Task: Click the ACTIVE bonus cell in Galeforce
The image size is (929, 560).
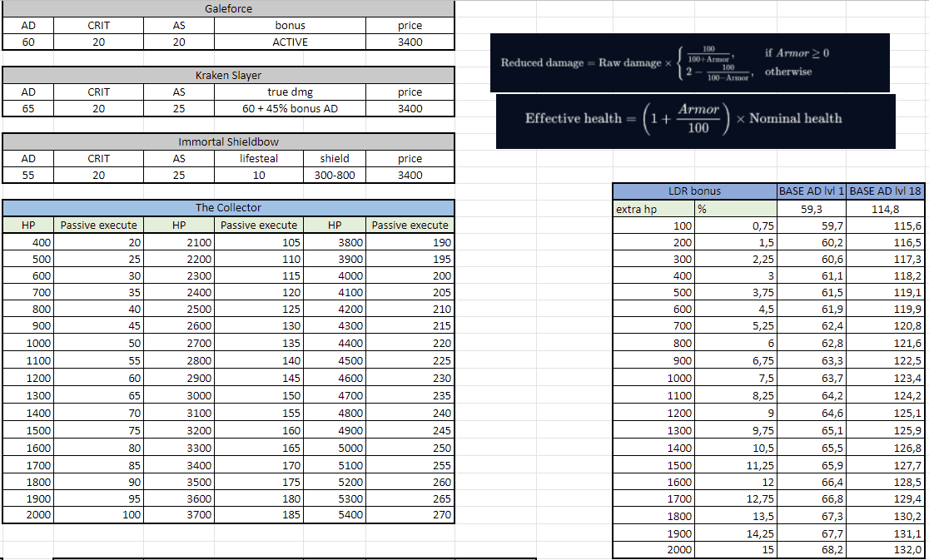Action: tap(290, 42)
